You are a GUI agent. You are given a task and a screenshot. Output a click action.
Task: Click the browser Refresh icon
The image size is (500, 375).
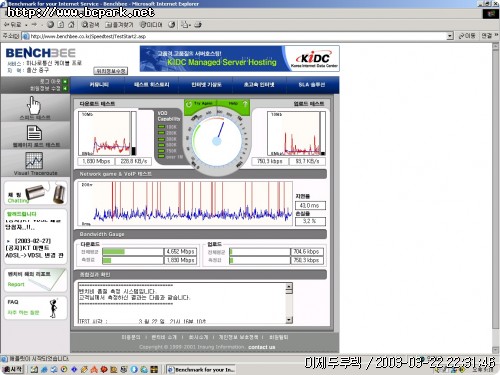[x=61, y=25]
